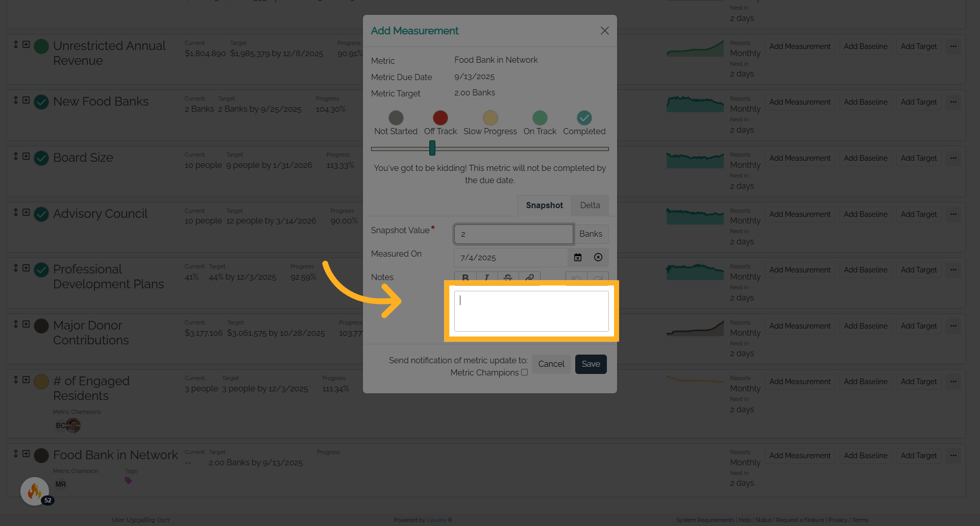Expand the Unrestricted Annual Revenue row

tap(26, 44)
